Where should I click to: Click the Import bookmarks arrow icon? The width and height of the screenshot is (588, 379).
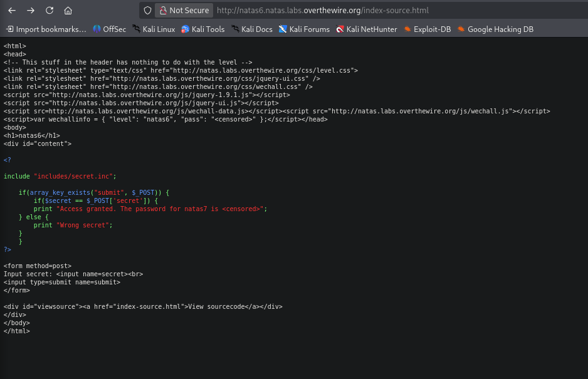pos(10,29)
